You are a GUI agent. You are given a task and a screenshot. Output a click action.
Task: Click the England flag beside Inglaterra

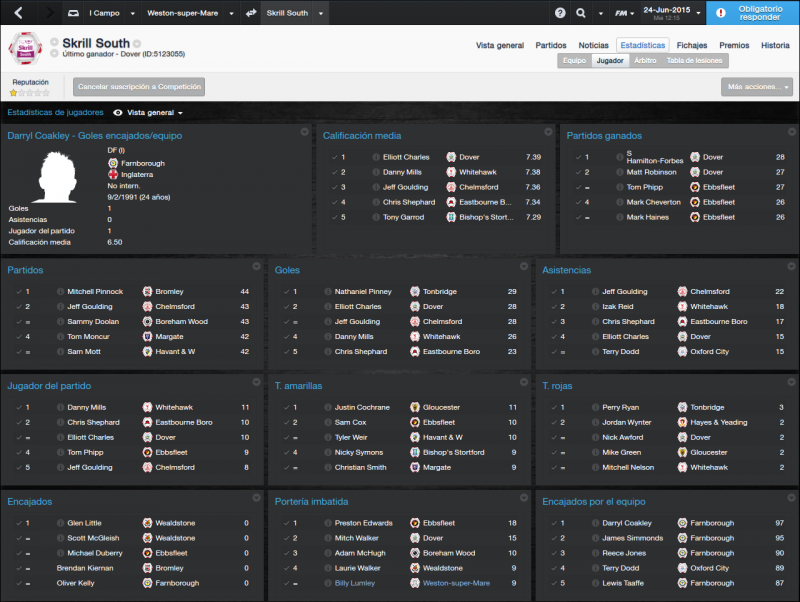(x=113, y=174)
